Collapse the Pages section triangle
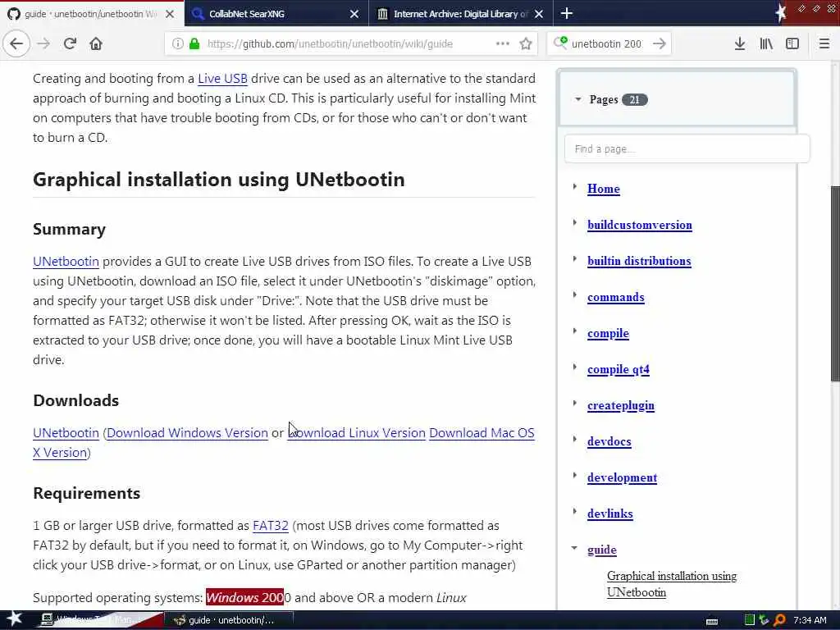 tap(578, 99)
